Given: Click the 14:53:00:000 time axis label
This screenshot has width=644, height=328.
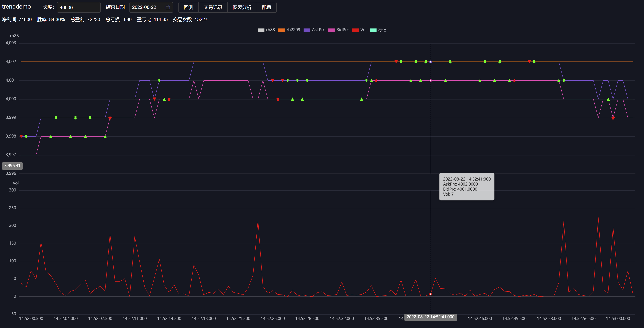Looking at the screenshot, I should point(618,318).
